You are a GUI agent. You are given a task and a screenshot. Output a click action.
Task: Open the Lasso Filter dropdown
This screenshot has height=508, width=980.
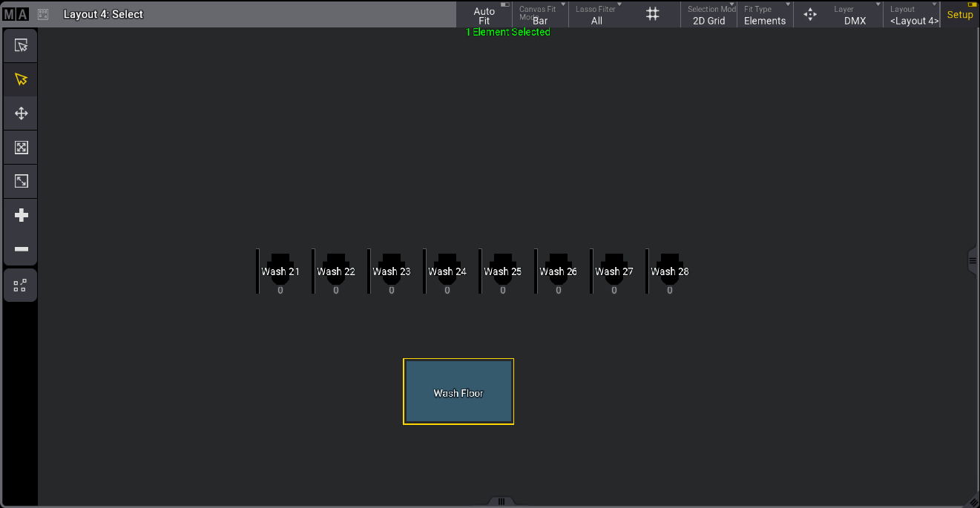(596, 16)
